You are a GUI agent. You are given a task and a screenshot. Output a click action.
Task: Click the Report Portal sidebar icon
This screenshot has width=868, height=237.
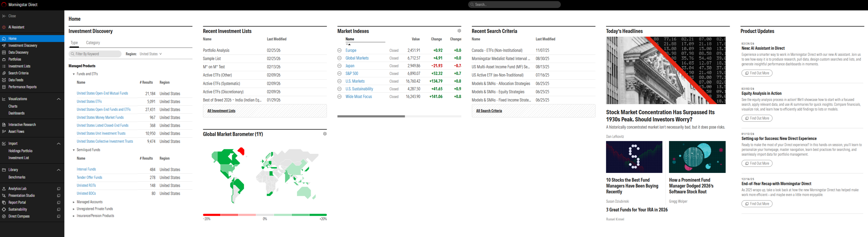(x=4, y=203)
